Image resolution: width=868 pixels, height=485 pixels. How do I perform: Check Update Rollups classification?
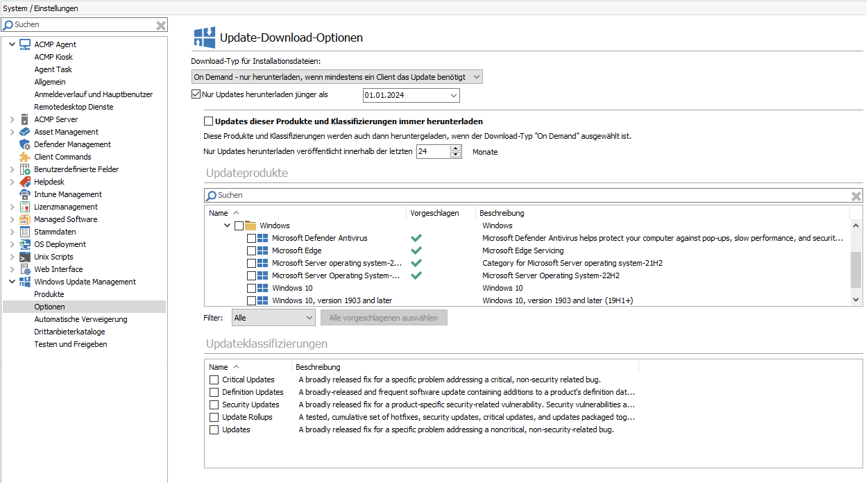[214, 417]
